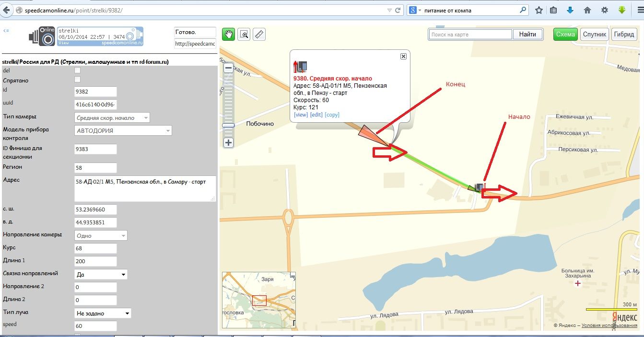Zoom out with the map minus button
This screenshot has width=644, height=337.
click(228, 68)
